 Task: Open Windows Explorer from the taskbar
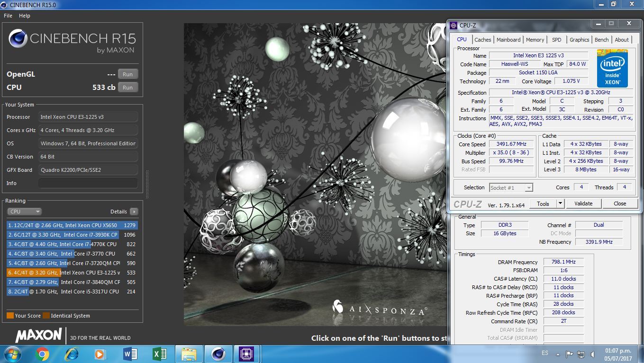pos(189,354)
